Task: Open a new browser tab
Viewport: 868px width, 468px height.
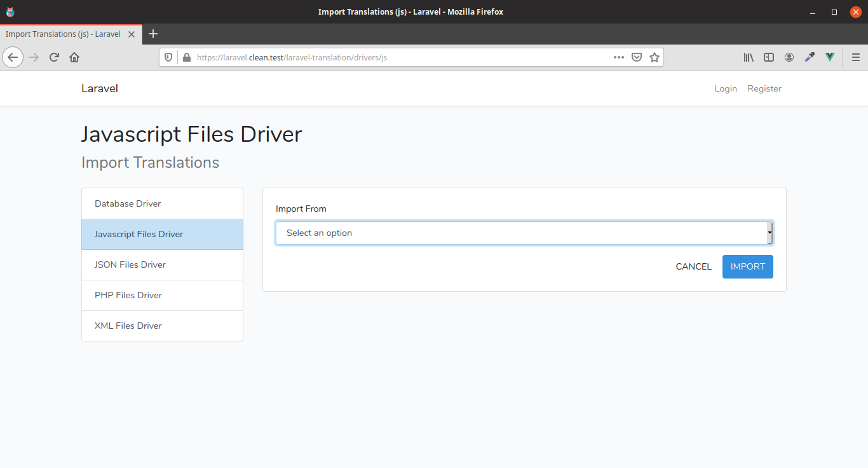Action: point(153,34)
